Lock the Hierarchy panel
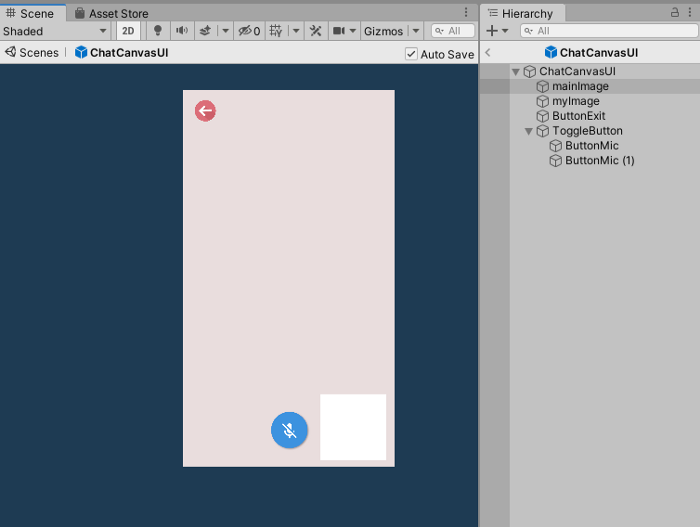 675,12
